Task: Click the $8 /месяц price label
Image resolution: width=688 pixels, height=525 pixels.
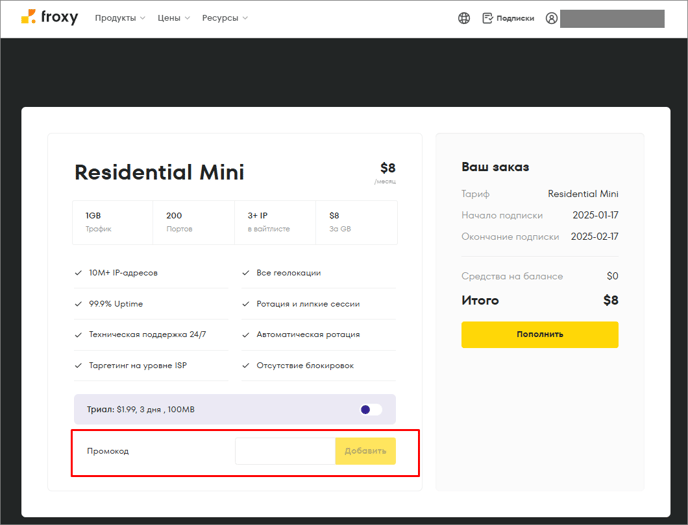Action: coord(386,173)
